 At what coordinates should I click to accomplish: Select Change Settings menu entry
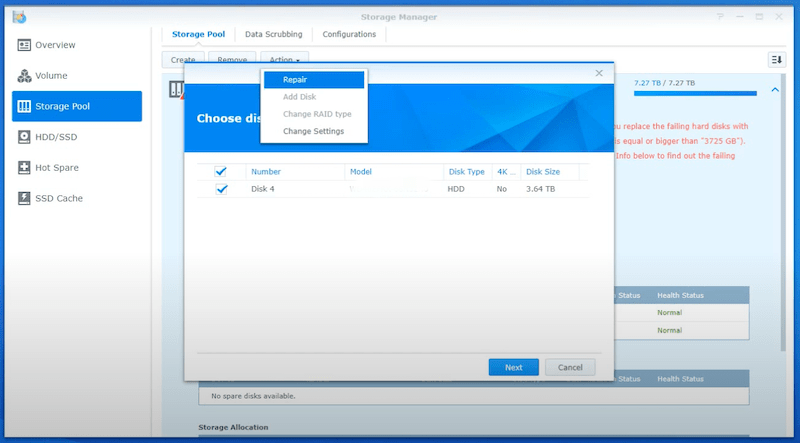tap(313, 131)
